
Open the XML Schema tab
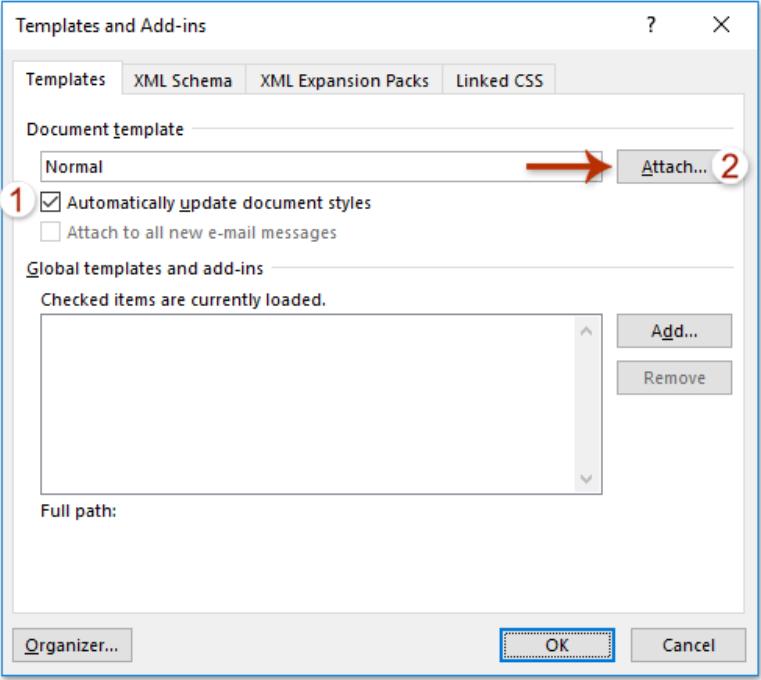pos(183,82)
